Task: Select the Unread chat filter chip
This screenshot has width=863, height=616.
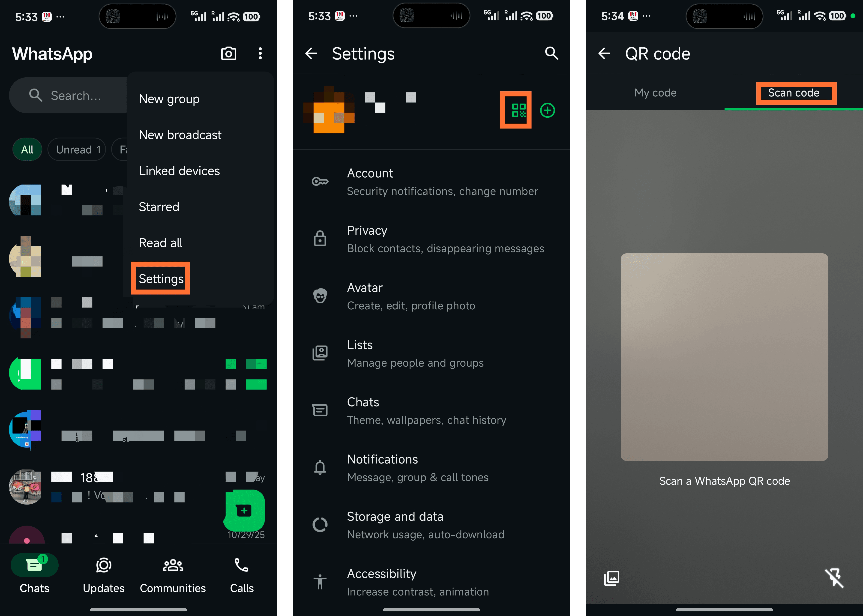Action: point(77,150)
